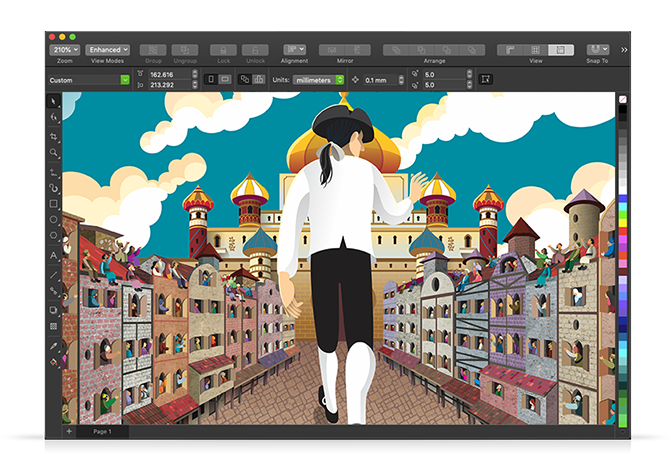Image resolution: width=671 pixels, height=454 pixels.
Task: Click the Ungroup objects icon
Action: point(185,50)
